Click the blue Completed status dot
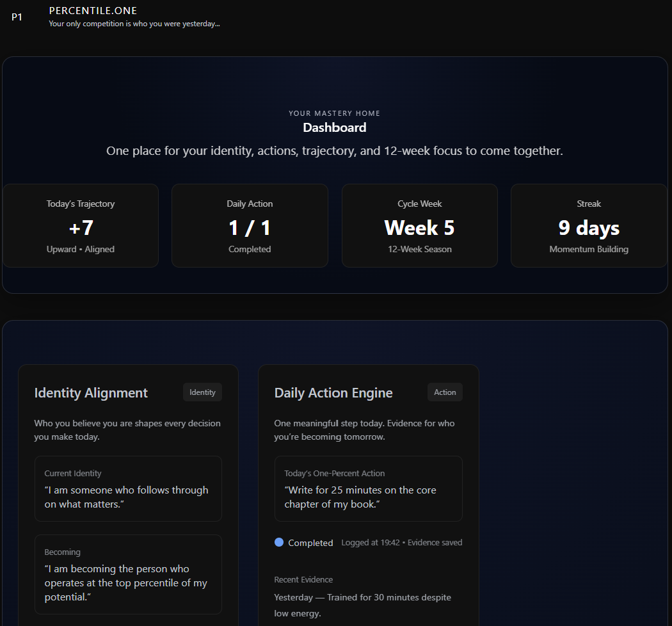Screen dimensions: 672x626 (279, 542)
